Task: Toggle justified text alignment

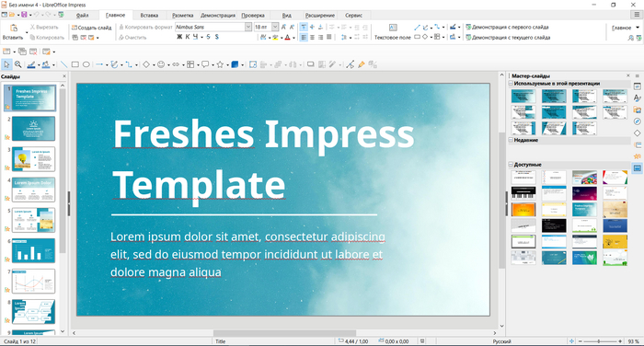Action: click(328, 38)
